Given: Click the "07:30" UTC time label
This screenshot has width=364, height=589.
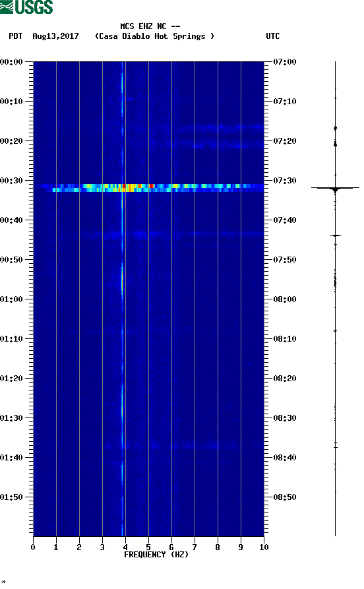Looking at the screenshot, I should click(285, 180).
